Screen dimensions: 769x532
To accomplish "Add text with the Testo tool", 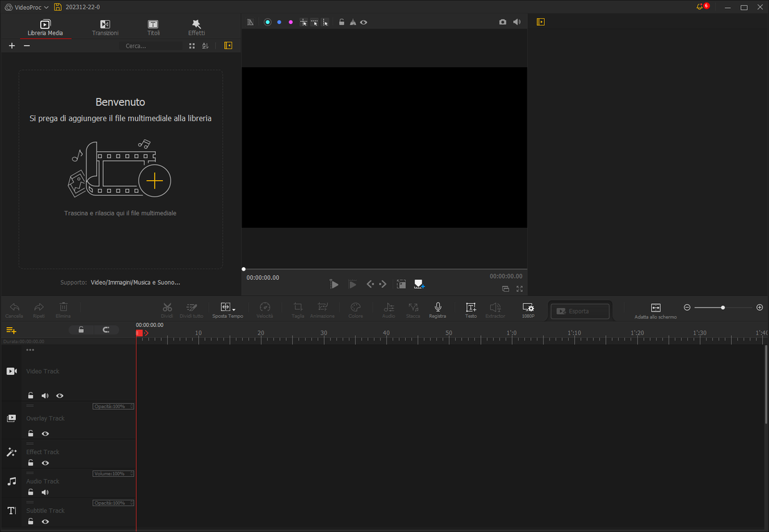I will pos(471,311).
